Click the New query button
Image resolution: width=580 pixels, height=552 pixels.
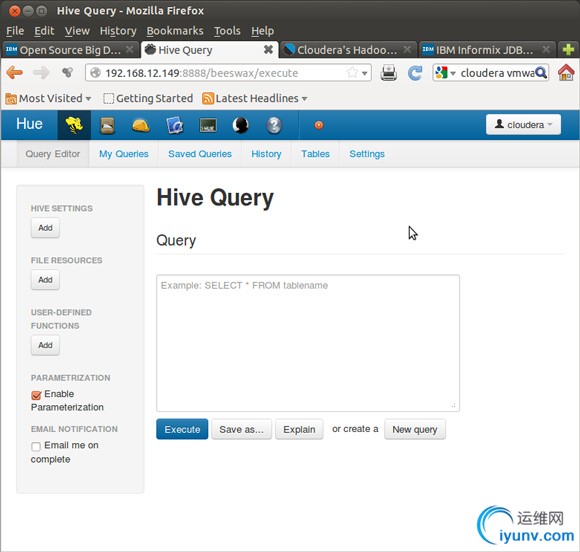click(x=415, y=429)
